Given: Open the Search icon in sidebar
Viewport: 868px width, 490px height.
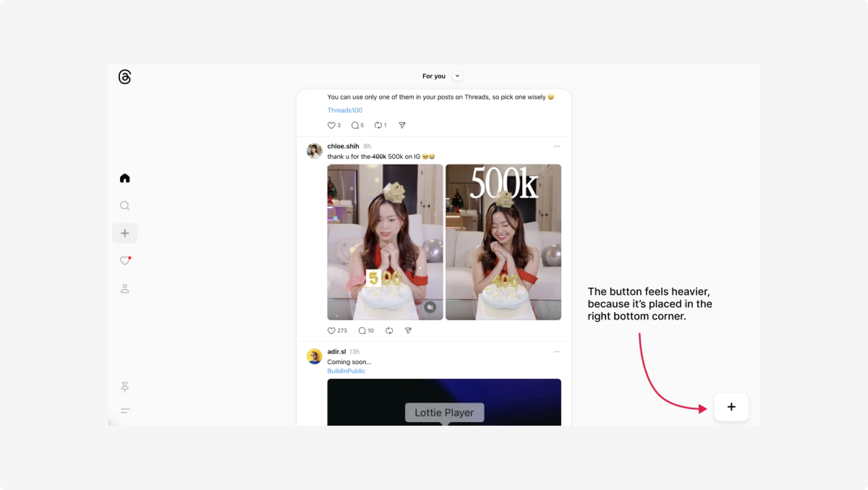Looking at the screenshot, I should pos(125,206).
